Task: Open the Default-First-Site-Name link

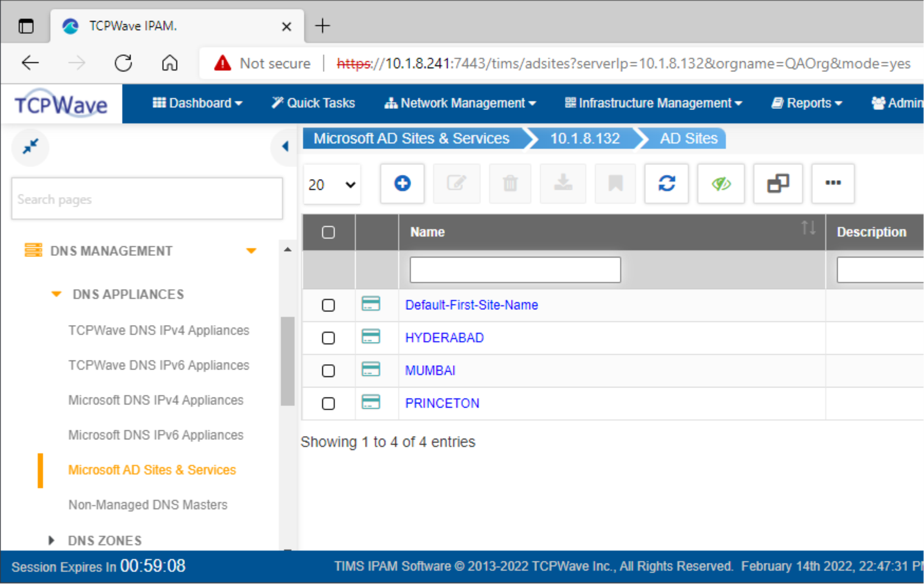Action: pyautogui.click(x=471, y=305)
